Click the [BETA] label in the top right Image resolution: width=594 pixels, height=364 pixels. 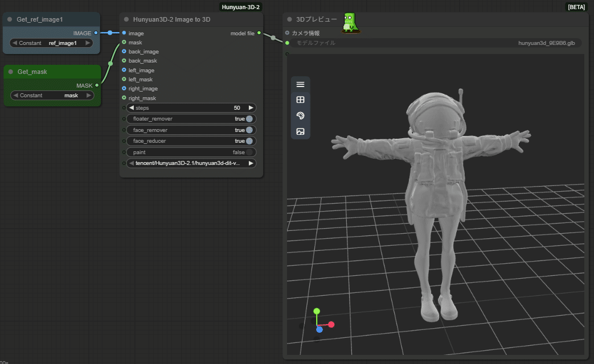[x=576, y=6]
